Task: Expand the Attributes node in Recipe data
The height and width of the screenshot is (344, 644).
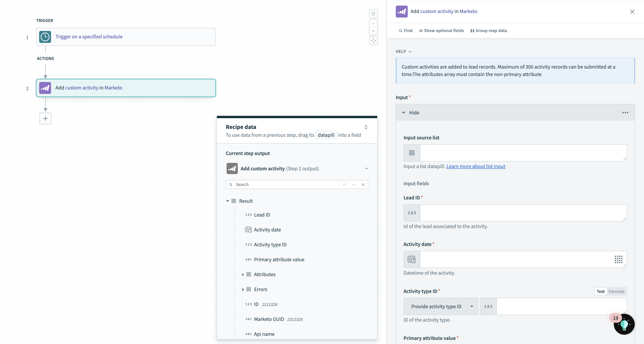Action: [x=243, y=274]
